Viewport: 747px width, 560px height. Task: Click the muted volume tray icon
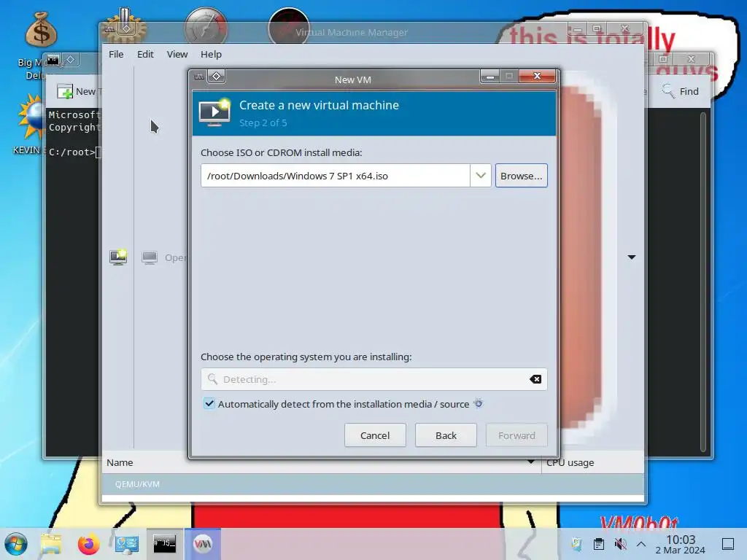click(620, 544)
